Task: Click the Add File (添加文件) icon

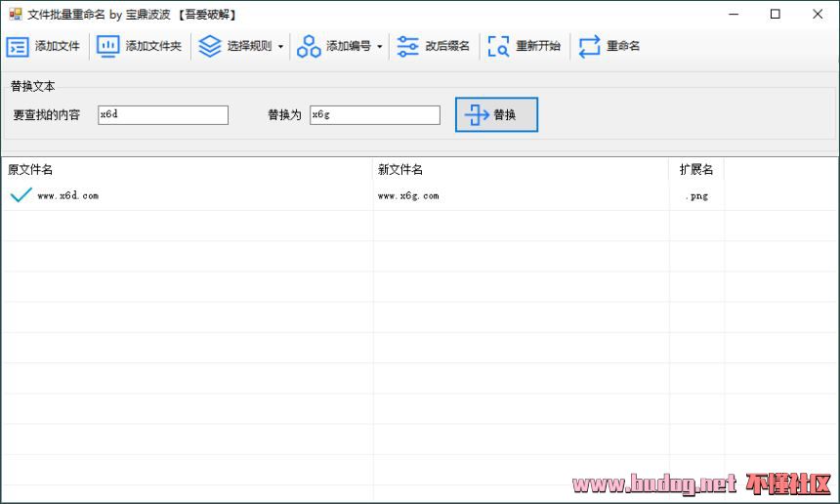Action: pos(18,46)
